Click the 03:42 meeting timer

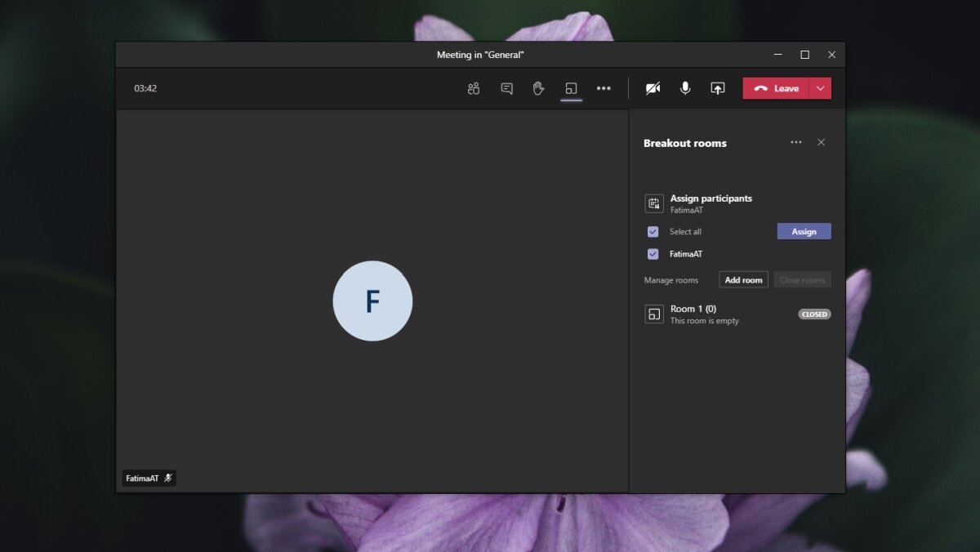(x=145, y=88)
